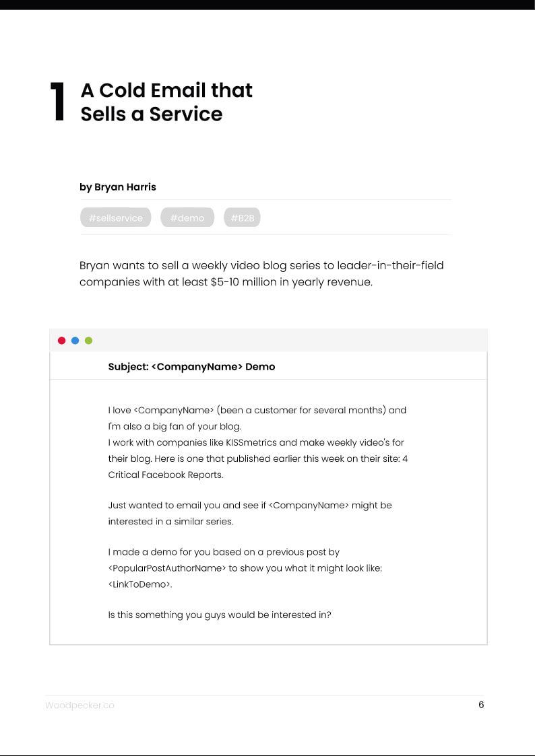Click the email subject line with 'Demo'
This screenshot has height=756, width=535.
(191, 367)
